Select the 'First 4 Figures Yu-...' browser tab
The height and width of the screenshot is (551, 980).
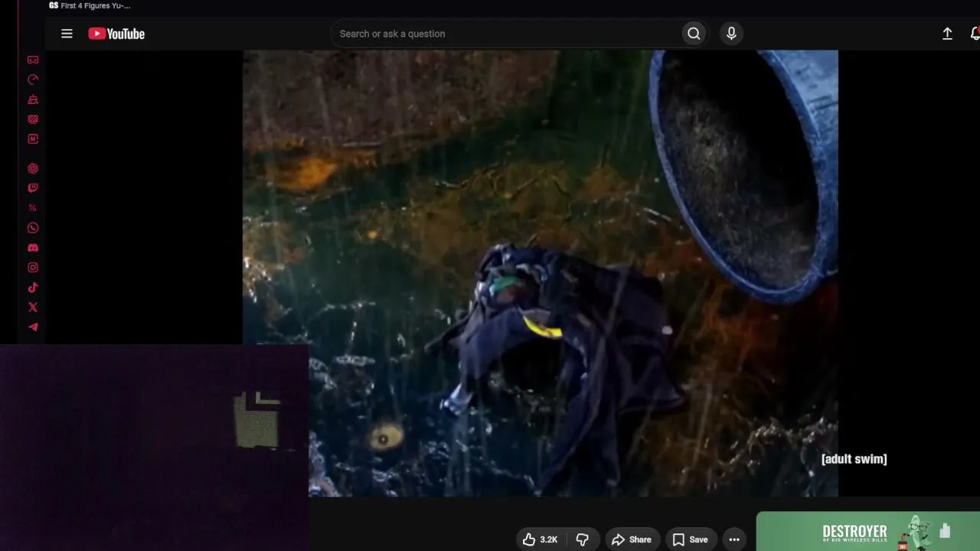pos(90,5)
